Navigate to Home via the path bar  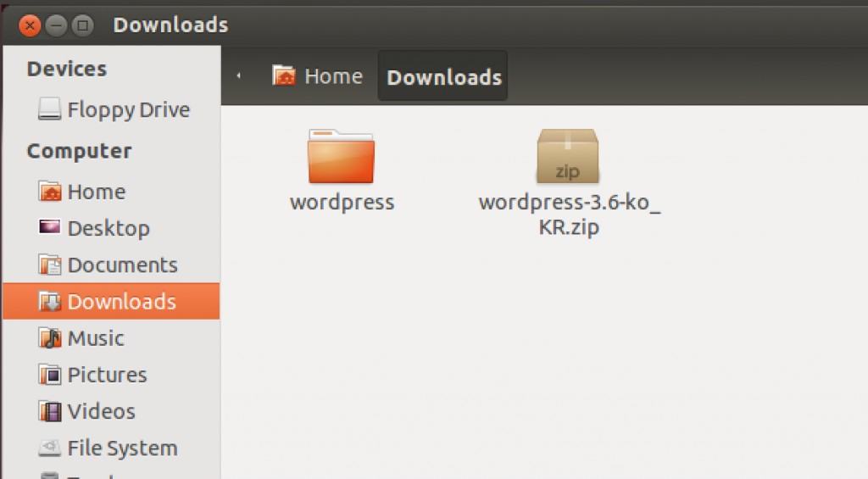click(318, 76)
